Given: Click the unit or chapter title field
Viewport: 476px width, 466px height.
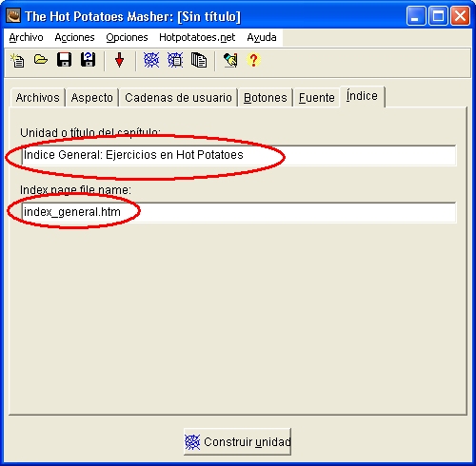Looking at the screenshot, I should tap(239, 155).
